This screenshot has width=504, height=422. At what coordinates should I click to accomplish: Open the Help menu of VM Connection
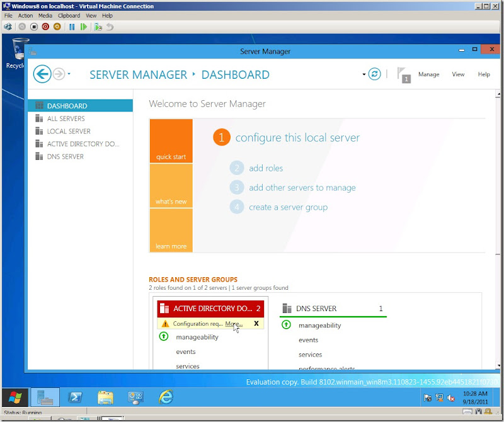(x=107, y=15)
